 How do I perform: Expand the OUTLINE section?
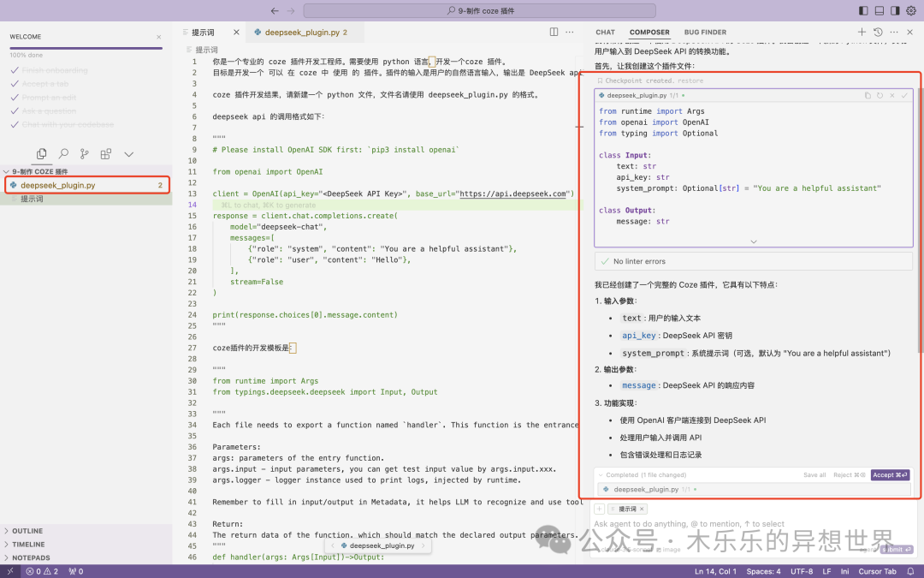[x=27, y=531]
